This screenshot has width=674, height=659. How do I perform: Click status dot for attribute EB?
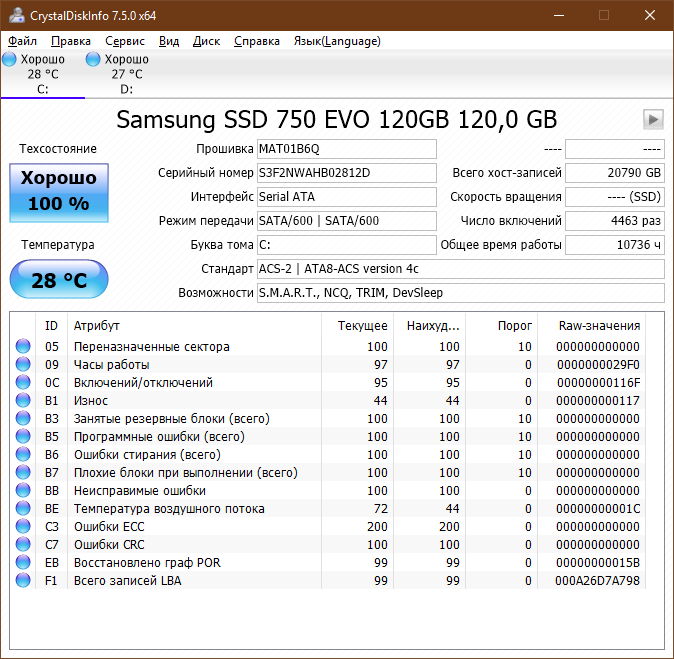23,563
